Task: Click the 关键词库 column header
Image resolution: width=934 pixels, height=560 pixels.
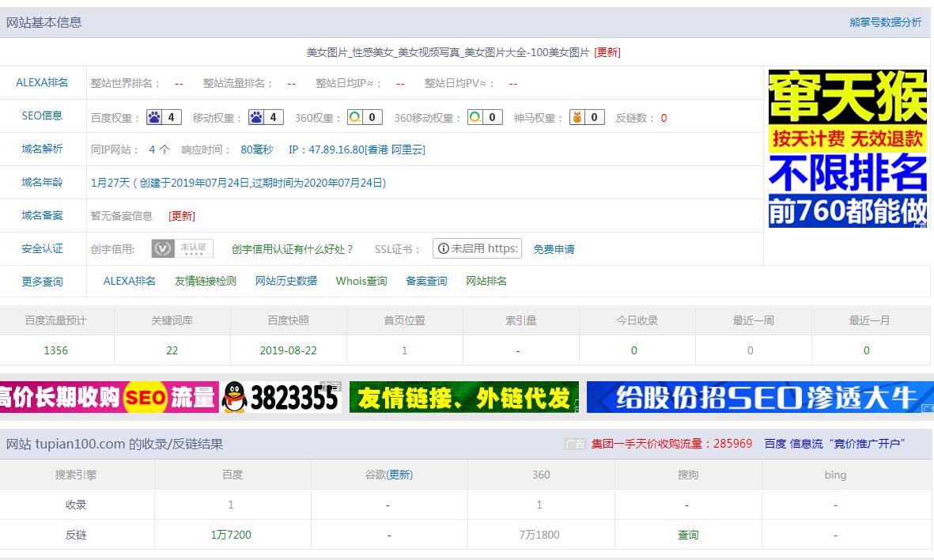Action: point(172,320)
